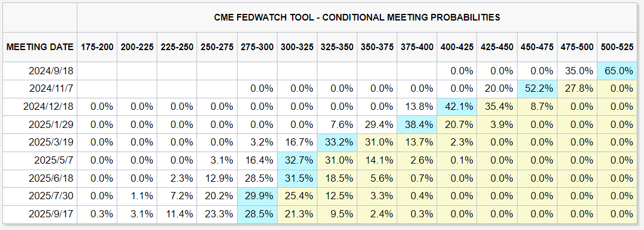Select the 32.7% cell for 2025/5/7
This screenshot has height=230, width=644.
click(x=297, y=161)
